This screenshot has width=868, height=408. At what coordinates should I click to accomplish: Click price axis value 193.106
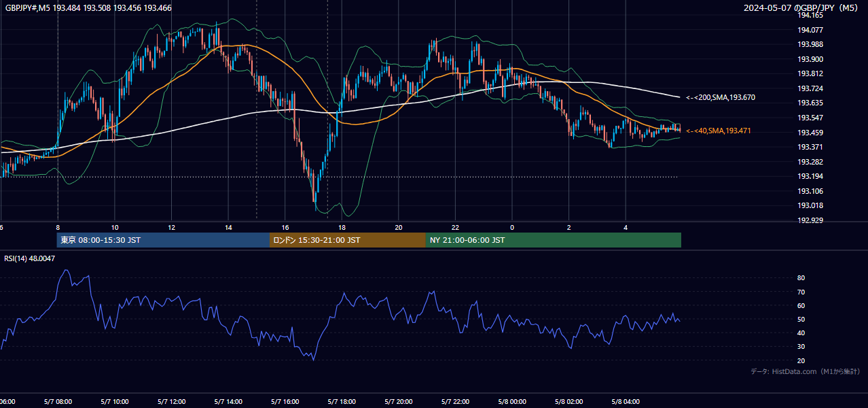coord(810,191)
